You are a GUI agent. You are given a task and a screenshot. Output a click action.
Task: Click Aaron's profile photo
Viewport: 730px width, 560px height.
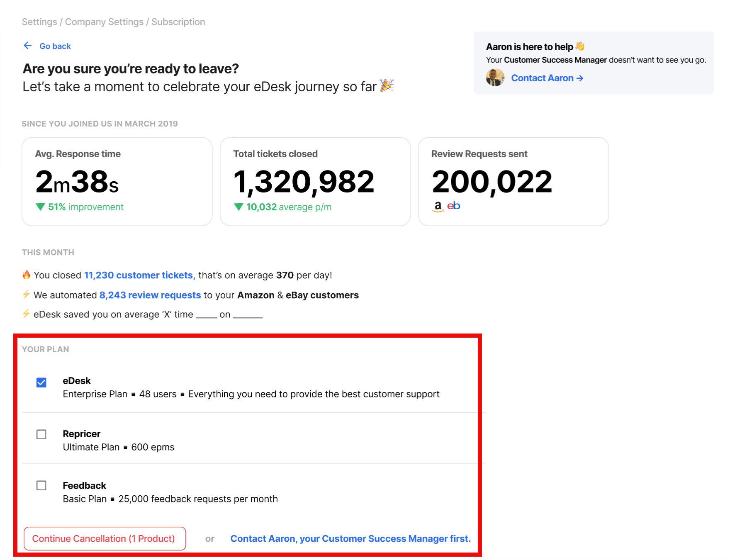click(x=495, y=78)
